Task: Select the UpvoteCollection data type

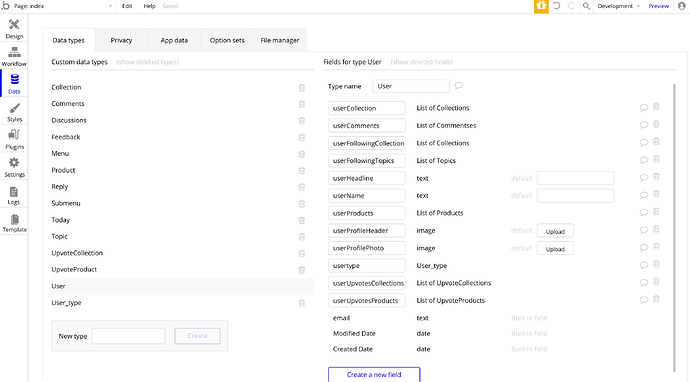Action: point(77,253)
